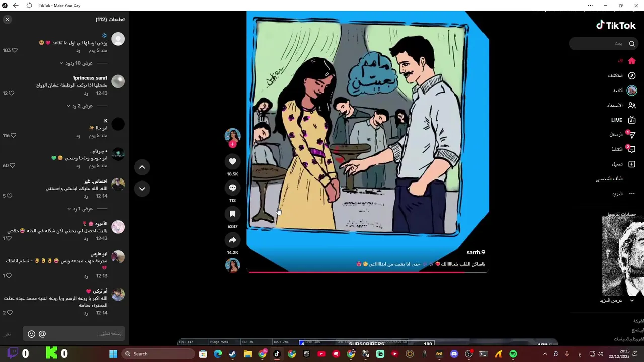This screenshot has height=362, width=644.
Task: Like K's comment with 116 likes
Action: coord(14,135)
